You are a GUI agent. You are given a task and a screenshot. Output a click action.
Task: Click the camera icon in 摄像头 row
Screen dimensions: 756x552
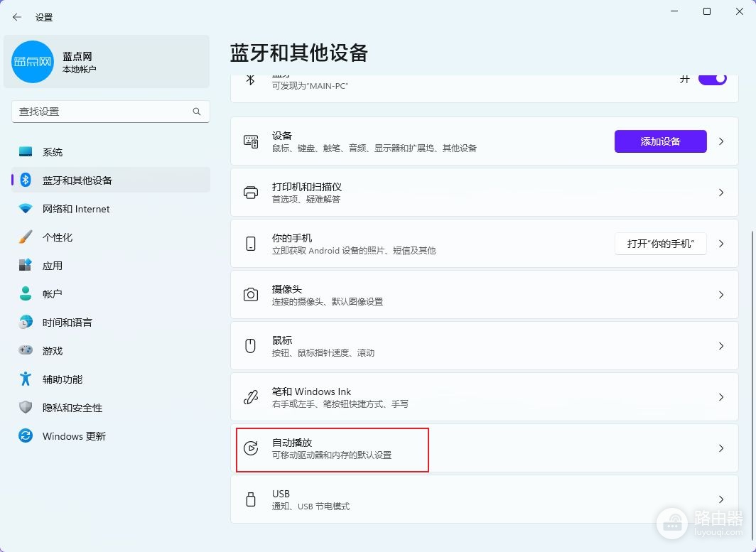click(251, 295)
